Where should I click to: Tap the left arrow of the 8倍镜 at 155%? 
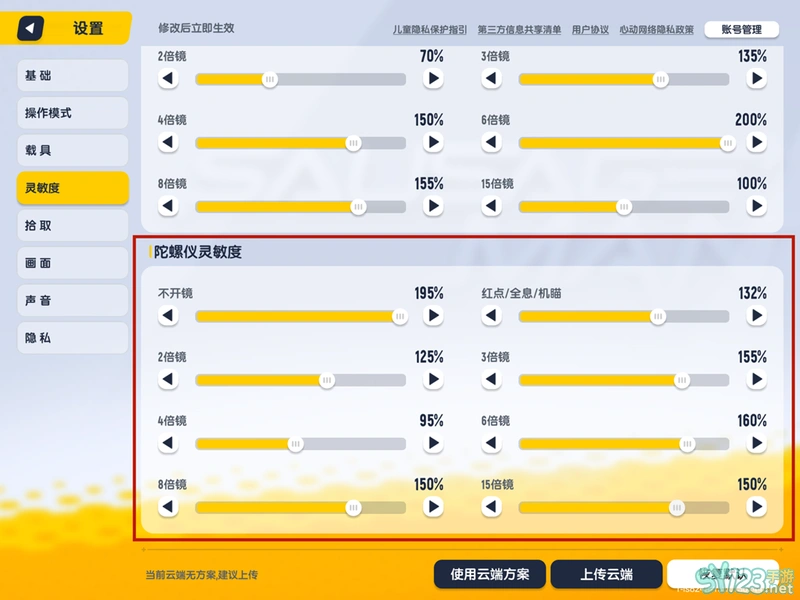(x=168, y=207)
